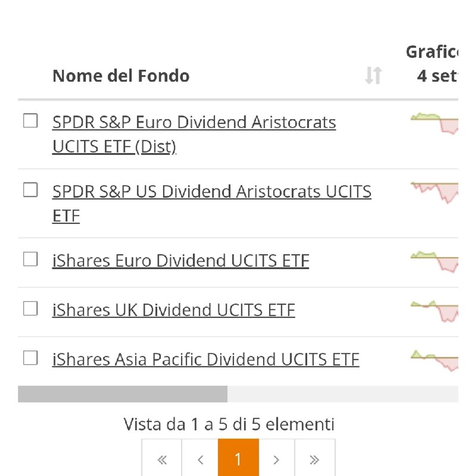Open the iShares Asia Pacific sparkline chart
This screenshot has width=476, height=476.
tap(435, 359)
